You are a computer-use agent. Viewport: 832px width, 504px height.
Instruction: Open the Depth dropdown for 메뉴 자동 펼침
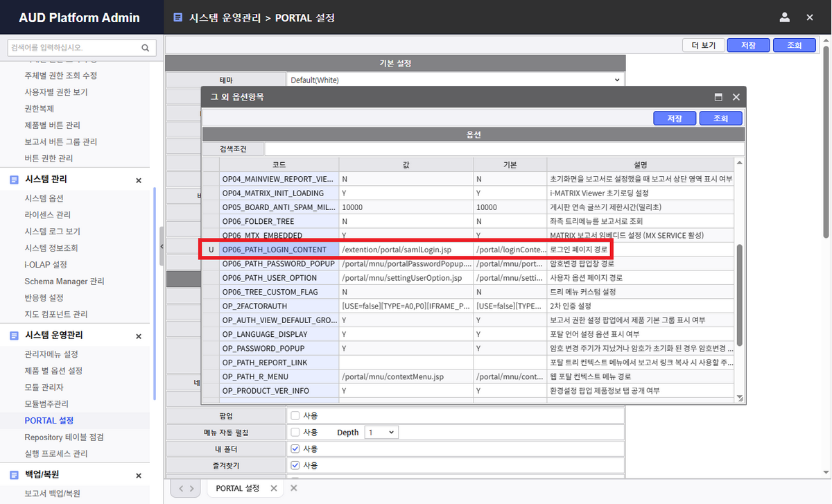[x=381, y=433]
